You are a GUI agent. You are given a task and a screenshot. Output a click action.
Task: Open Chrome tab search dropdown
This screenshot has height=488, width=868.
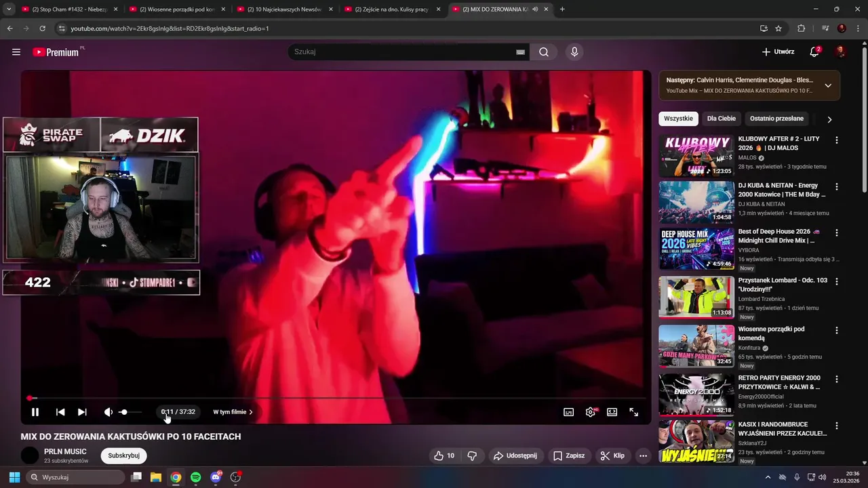[8, 9]
